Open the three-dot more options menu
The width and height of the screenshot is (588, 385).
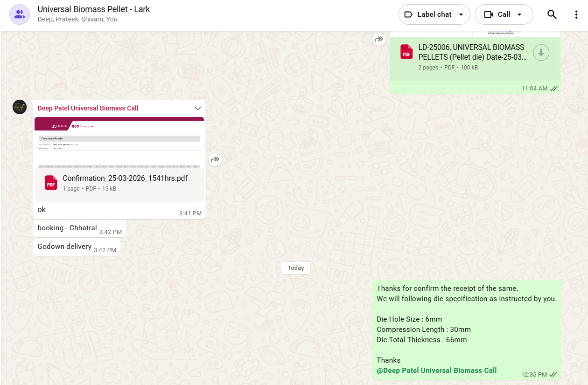tap(576, 14)
